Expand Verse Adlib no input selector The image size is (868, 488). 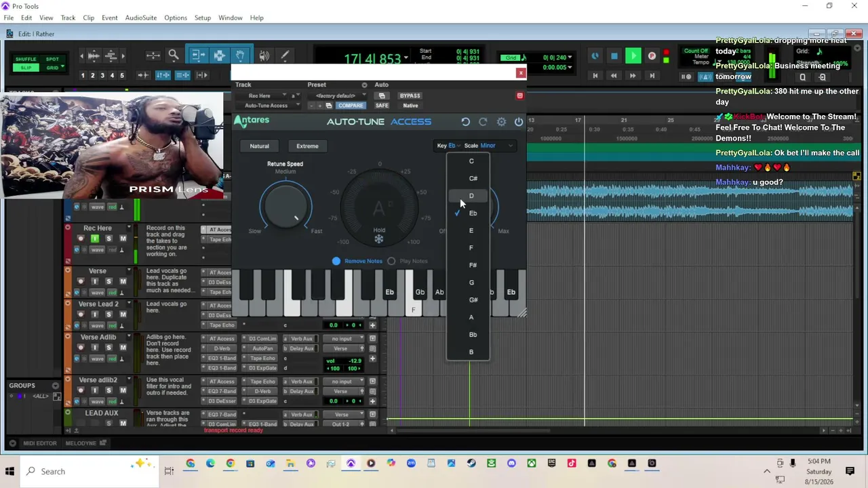342,338
